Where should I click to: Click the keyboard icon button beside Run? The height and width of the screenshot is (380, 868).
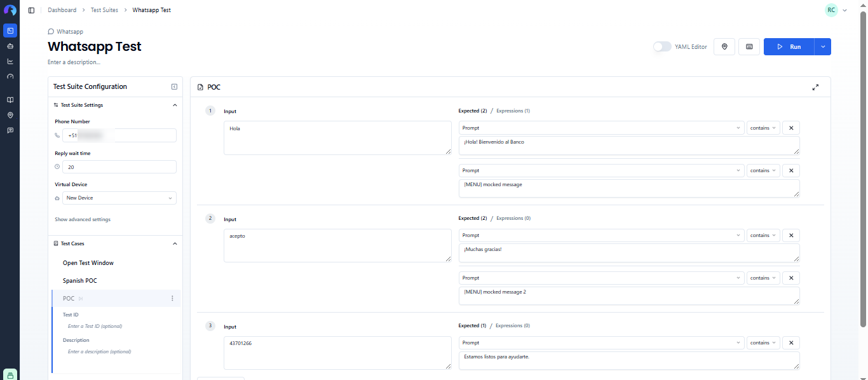[x=749, y=47]
